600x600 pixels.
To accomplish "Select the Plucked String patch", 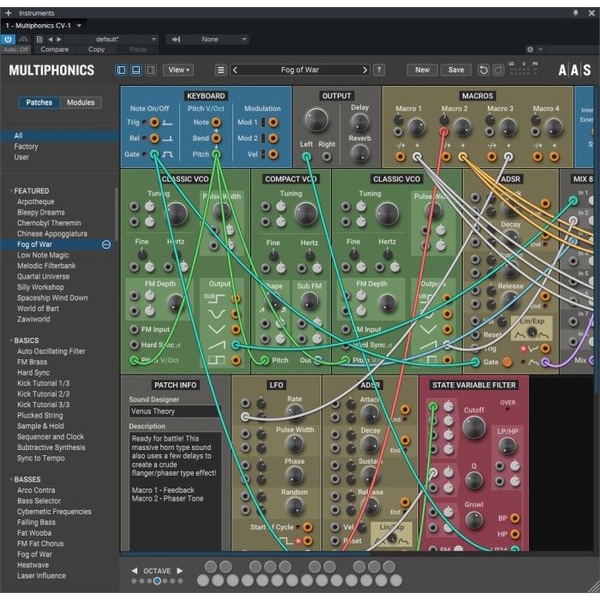I will [x=40, y=415].
